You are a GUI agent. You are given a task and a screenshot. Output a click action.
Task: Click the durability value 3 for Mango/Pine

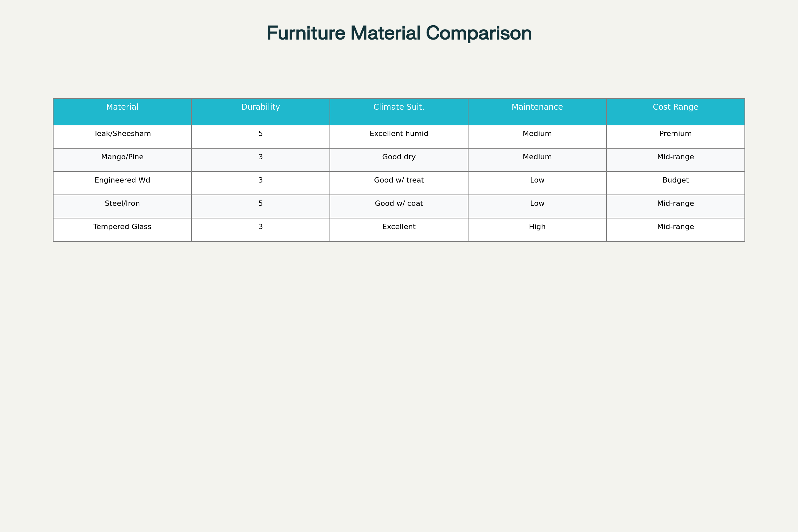pos(260,157)
